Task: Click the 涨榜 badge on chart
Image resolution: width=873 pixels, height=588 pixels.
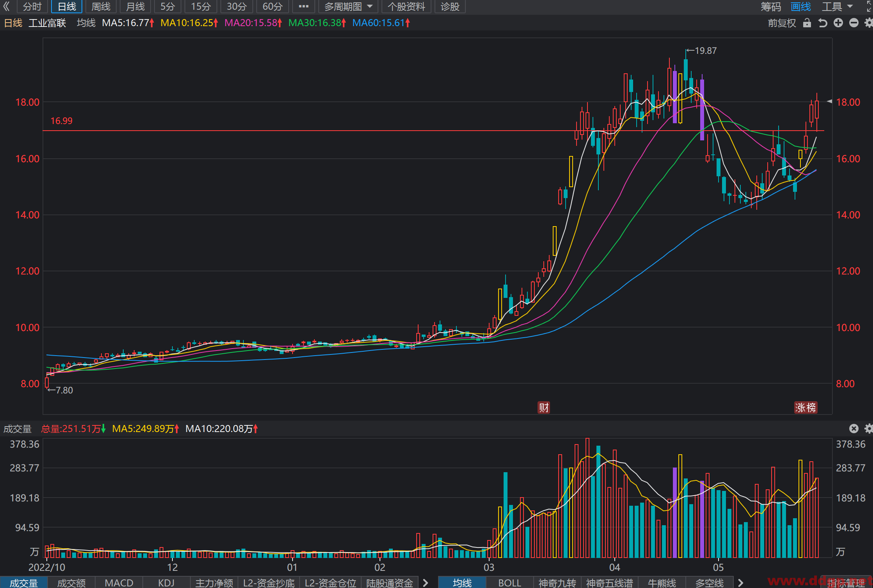Action: (x=806, y=407)
